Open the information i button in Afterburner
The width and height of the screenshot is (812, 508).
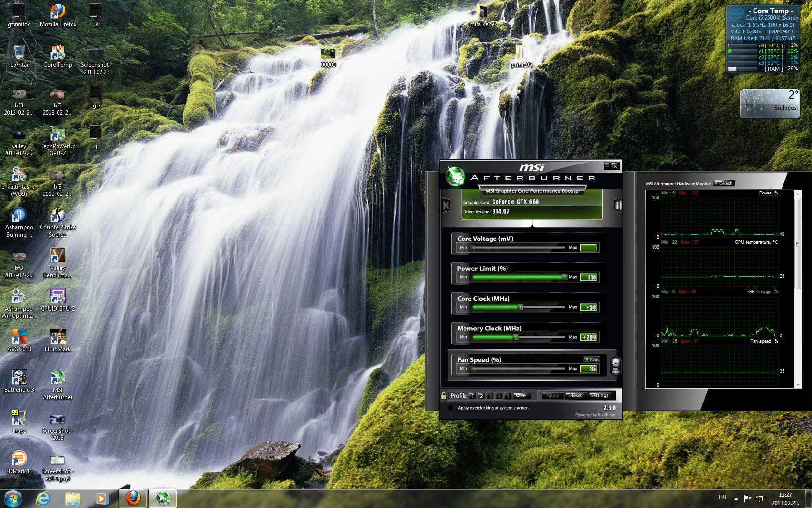(x=617, y=206)
